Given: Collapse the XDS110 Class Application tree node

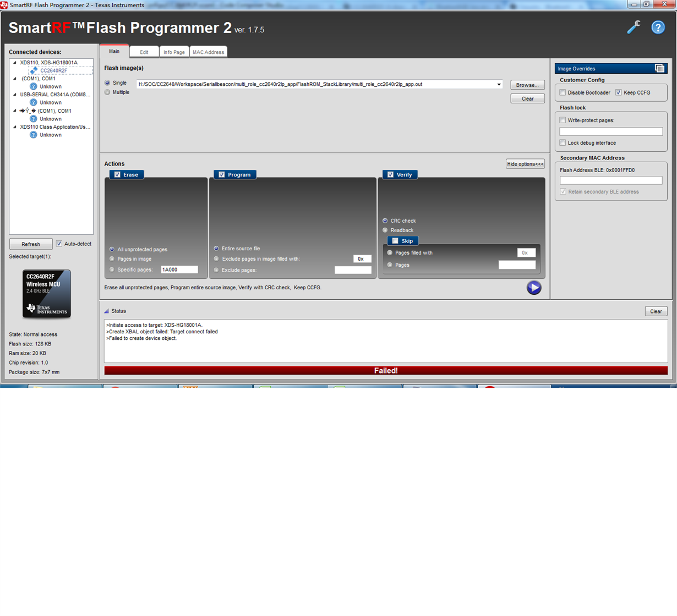Looking at the screenshot, I should click(x=15, y=127).
